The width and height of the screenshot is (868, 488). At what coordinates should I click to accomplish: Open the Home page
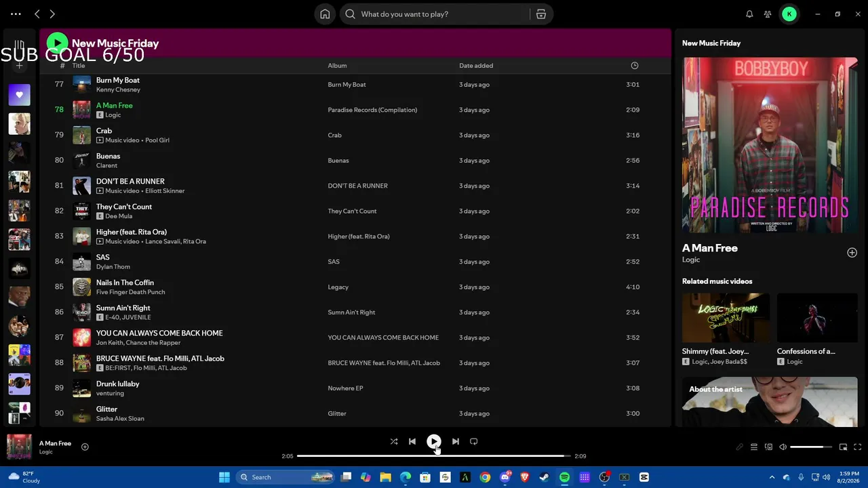coord(325,14)
